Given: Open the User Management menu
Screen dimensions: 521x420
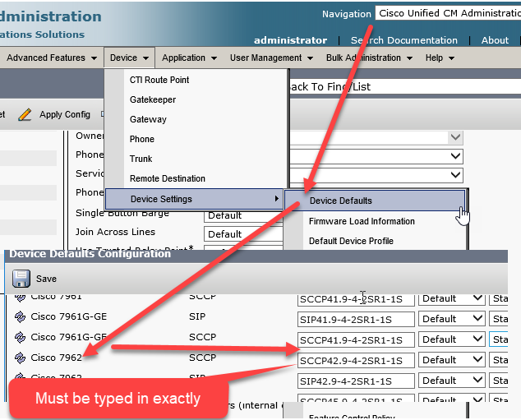Looking at the screenshot, I should (x=270, y=58).
